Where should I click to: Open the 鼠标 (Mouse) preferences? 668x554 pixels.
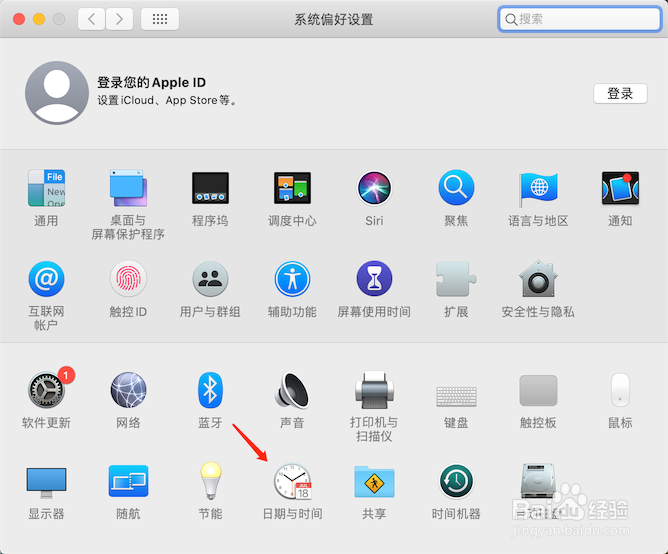pyautogui.click(x=620, y=390)
